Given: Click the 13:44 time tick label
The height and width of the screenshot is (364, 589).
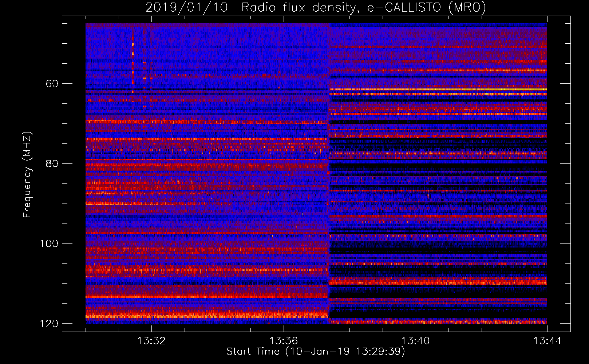Looking at the screenshot, I should pos(548,341).
